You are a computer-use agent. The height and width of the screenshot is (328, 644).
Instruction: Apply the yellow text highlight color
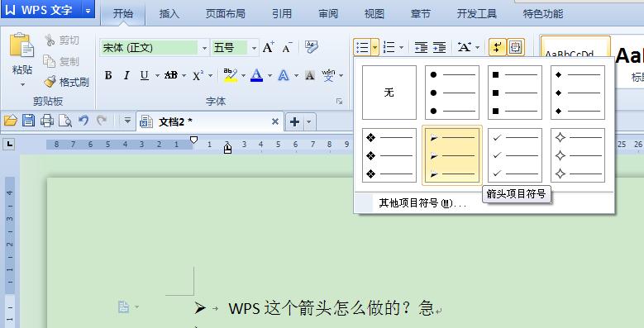[x=231, y=75]
